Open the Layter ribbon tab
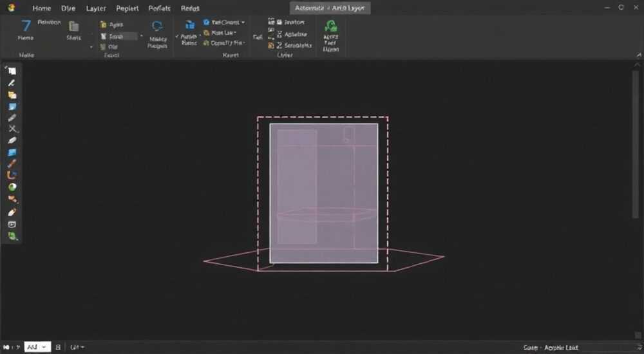This screenshot has height=354, width=644. click(96, 8)
